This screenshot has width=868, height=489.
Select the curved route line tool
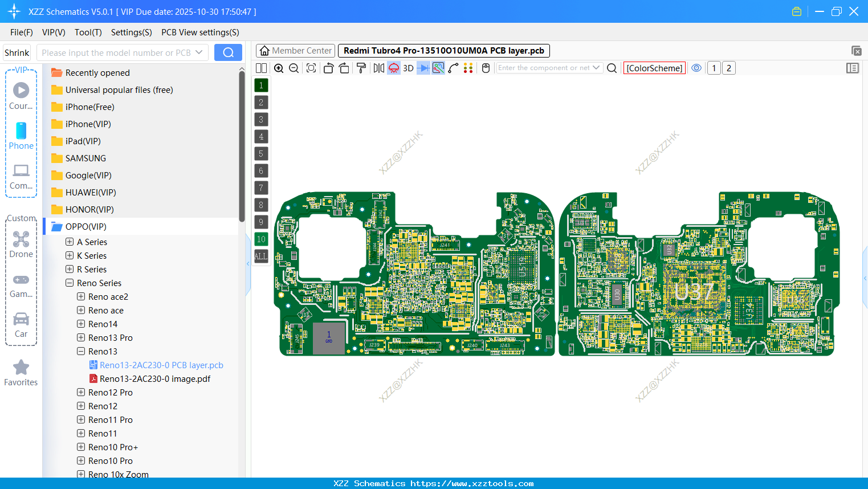click(454, 68)
